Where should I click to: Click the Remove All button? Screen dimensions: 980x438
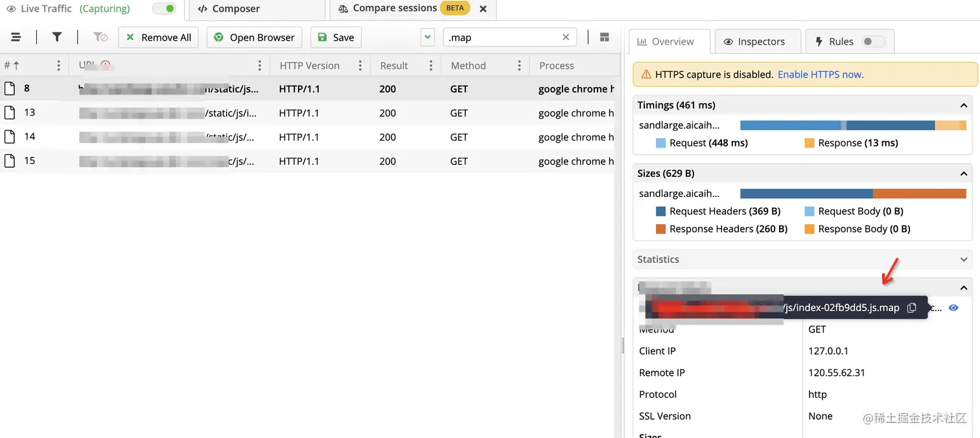(x=159, y=38)
